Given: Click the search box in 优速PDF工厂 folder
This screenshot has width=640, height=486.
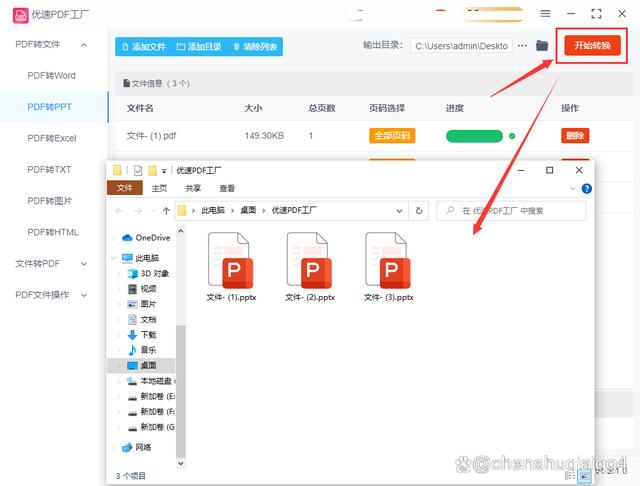Looking at the screenshot, I should pos(511,211).
